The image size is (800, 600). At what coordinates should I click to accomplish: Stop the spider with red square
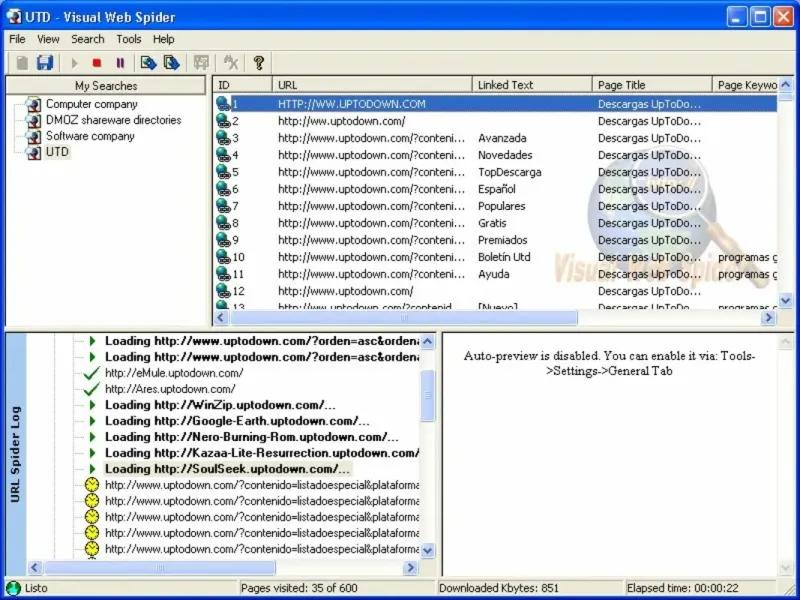pos(97,63)
